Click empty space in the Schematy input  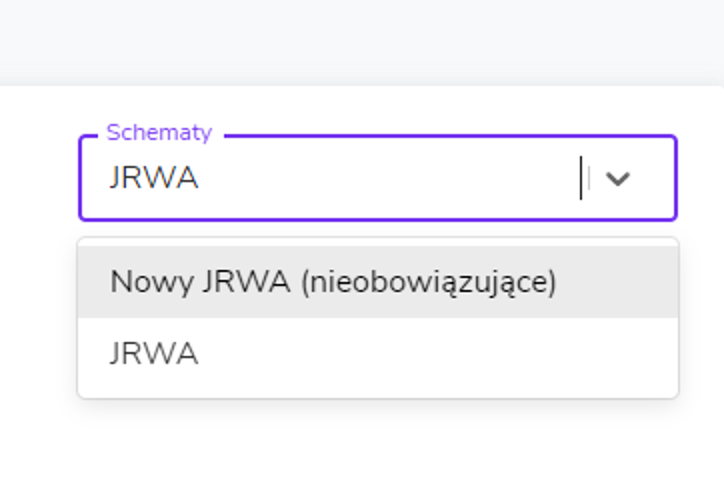click(x=400, y=179)
